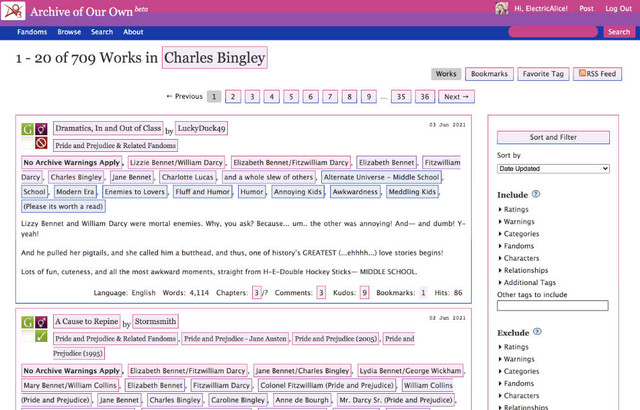Open Comments count 3 on Dramatics work
The image size is (640, 410).
[x=321, y=293]
